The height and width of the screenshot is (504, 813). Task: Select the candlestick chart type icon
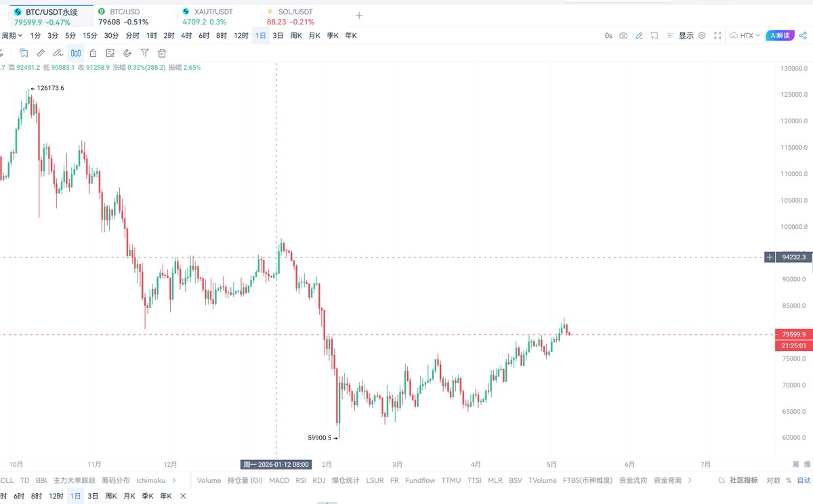tap(76, 53)
